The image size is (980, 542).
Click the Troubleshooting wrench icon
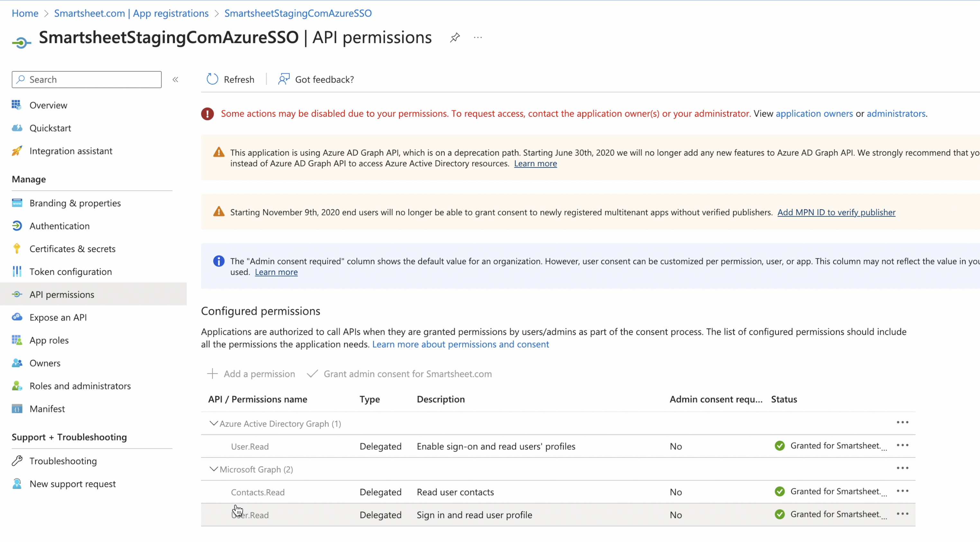click(x=17, y=461)
